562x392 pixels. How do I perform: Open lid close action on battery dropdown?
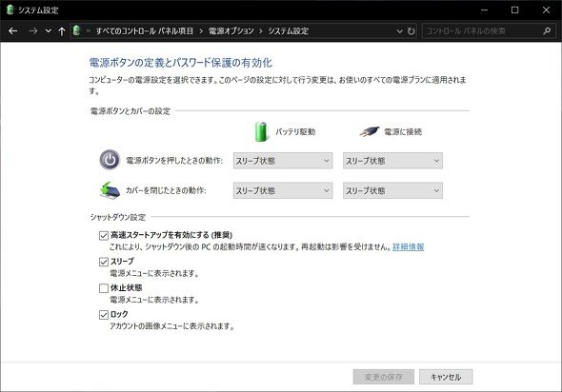click(x=283, y=191)
